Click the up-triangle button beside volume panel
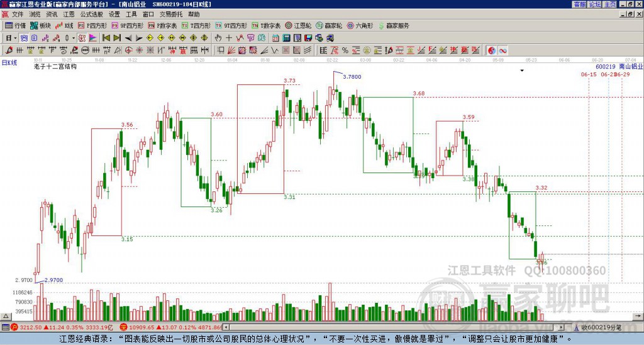The image size is (644, 345). tap(6, 316)
